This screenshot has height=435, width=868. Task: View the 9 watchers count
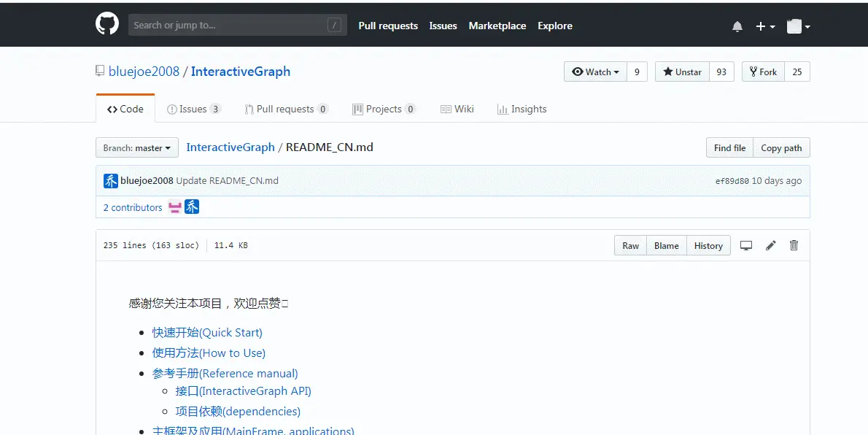point(637,72)
